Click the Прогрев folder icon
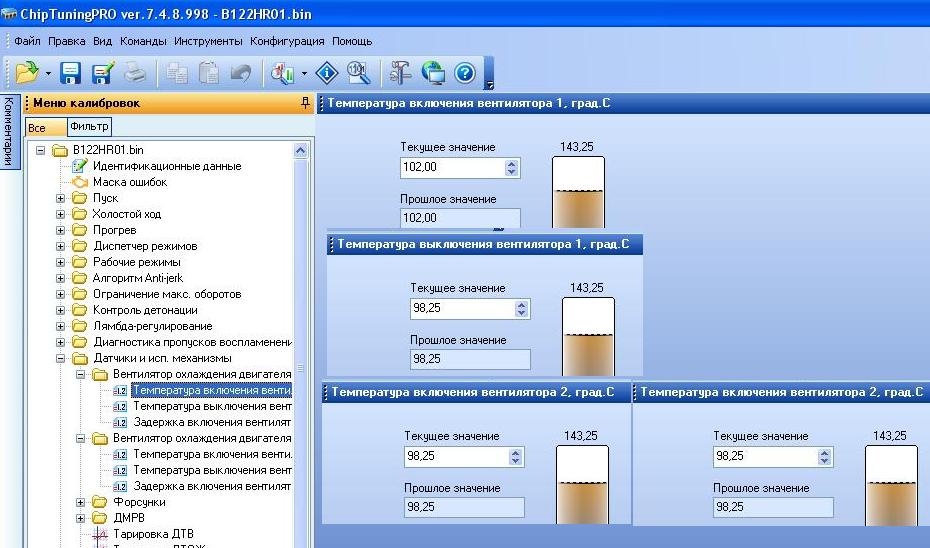Image resolution: width=930 pixels, height=548 pixels. click(x=79, y=230)
